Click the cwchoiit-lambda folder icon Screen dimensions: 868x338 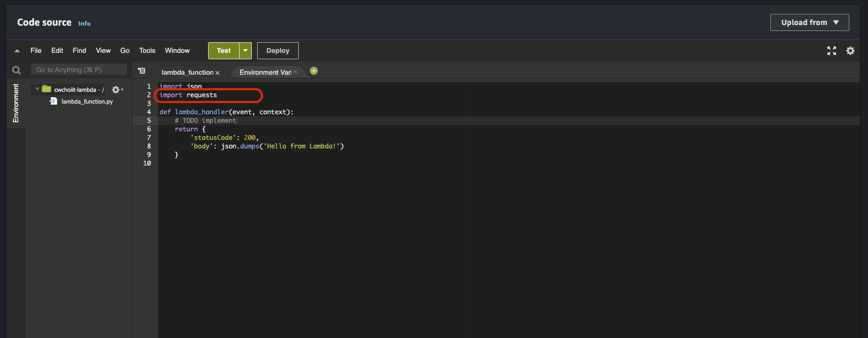click(46, 89)
